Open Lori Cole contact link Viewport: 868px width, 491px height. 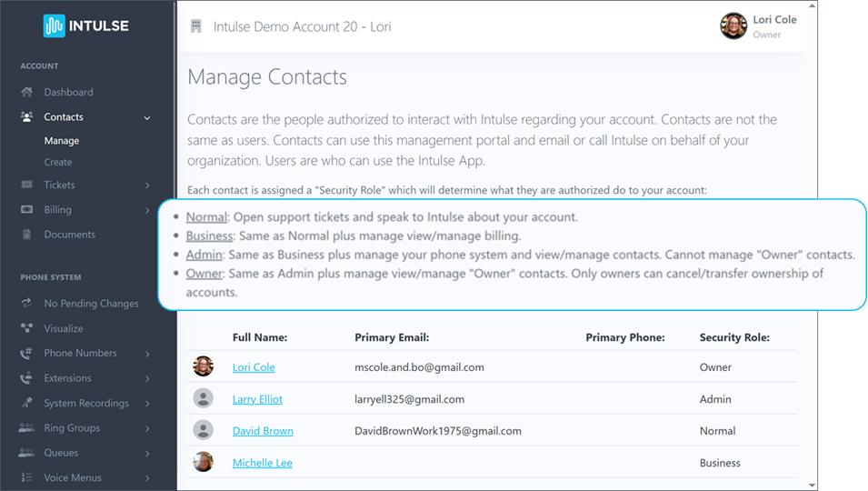pos(254,367)
